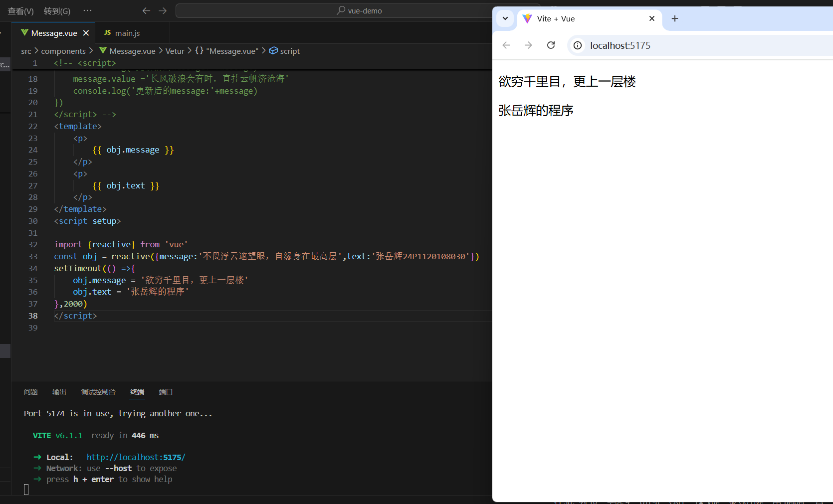Switch to the main.js editor tab
Screen dimensions: 833x504
[127, 33]
